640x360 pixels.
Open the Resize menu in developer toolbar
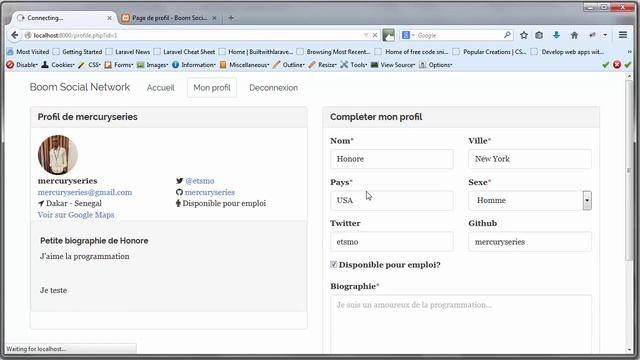(323, 65)
